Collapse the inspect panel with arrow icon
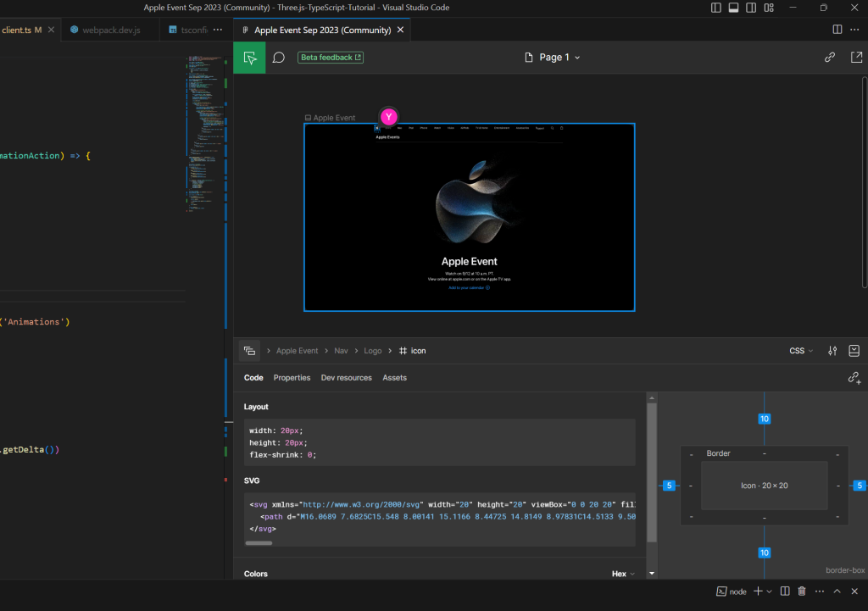This screenshot has width=868, height=611. [x=854, y=351]
